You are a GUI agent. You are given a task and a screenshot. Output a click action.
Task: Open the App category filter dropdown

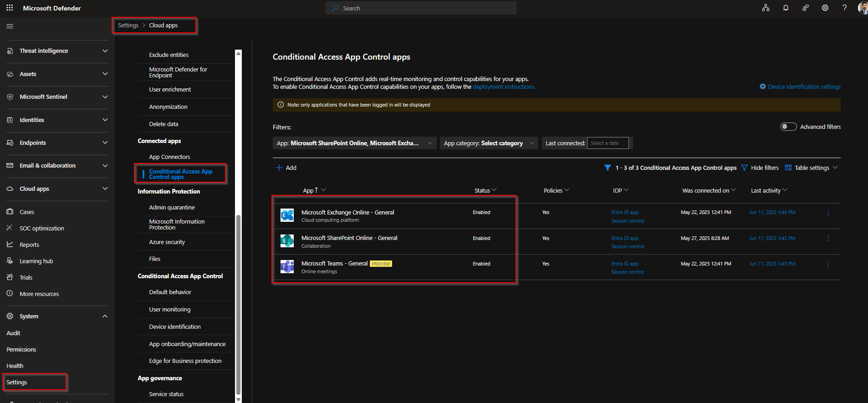[489, 143]
